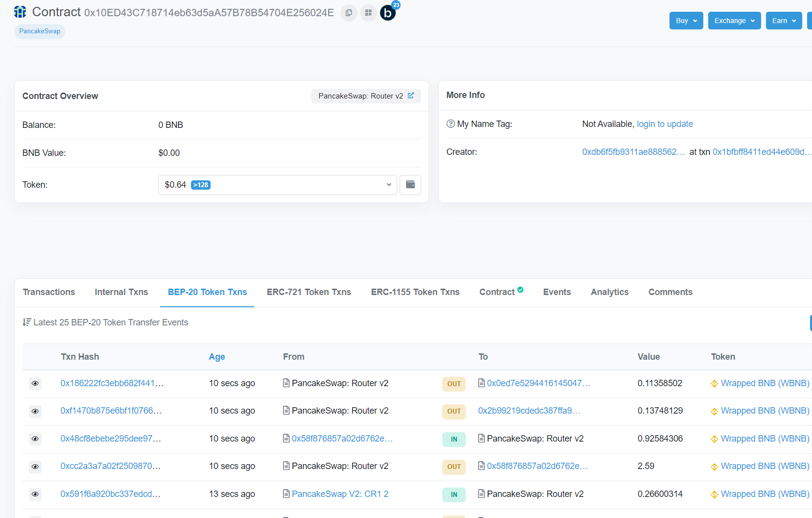
Task: Click the Age column header
Action: [217, 357]
